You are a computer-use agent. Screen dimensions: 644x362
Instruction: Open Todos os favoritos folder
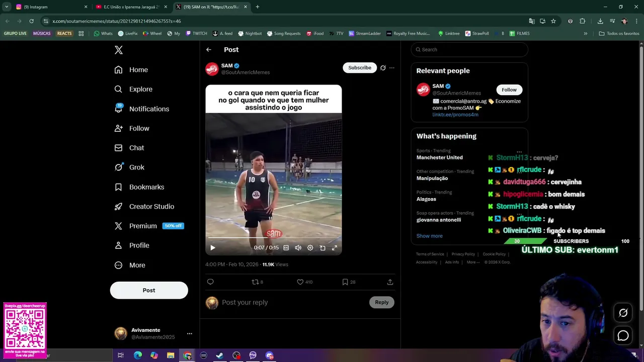pos(619,34)
